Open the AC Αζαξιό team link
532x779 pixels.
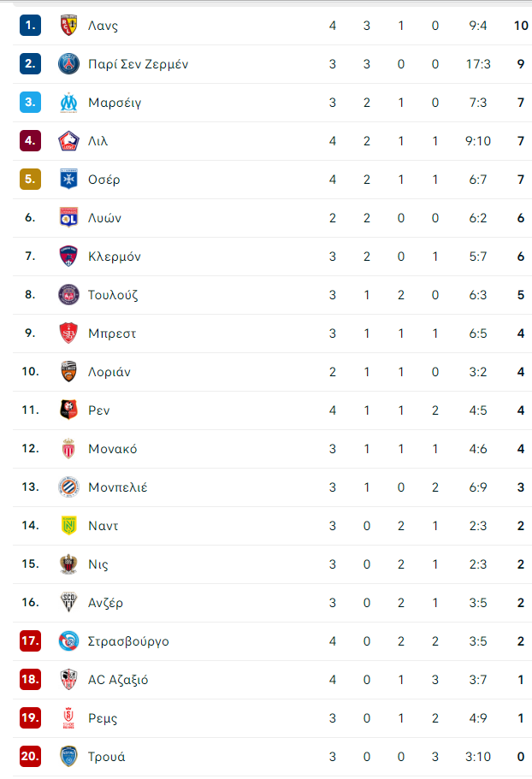tap(118, 680)
